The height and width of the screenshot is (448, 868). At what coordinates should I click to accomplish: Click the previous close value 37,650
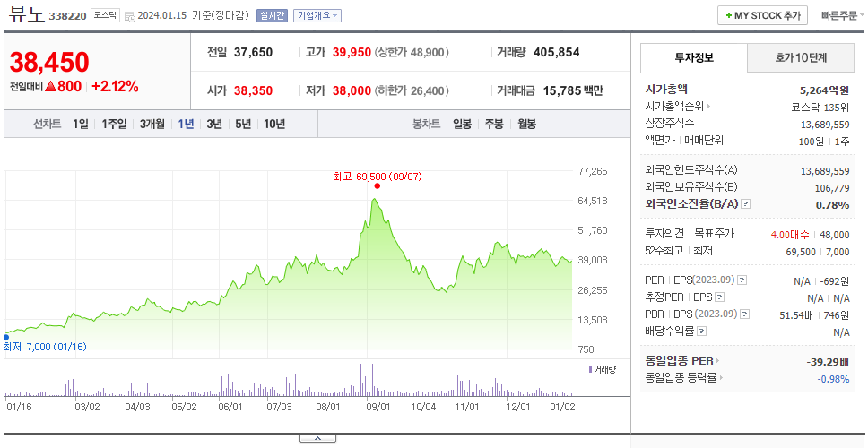point(254,53)
